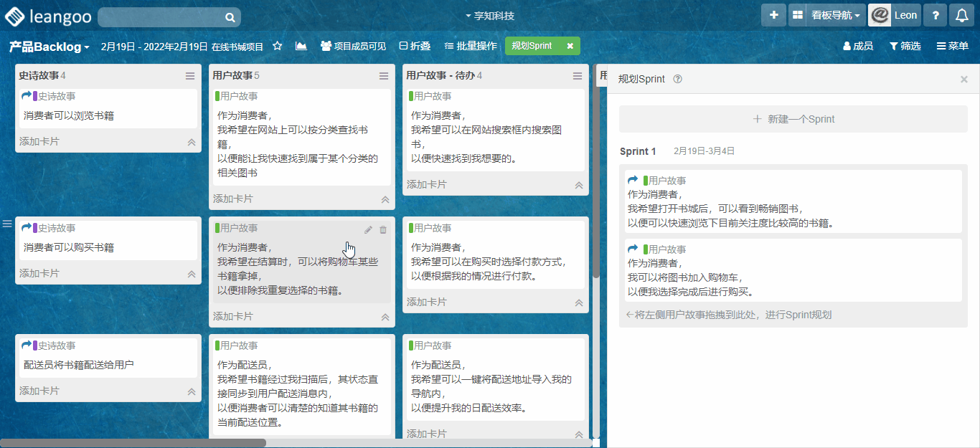Click trash delete icon on hovered card
Image resolution: width=980 pixels, height=448 pixels.
pyautogui.click(x=383, y=229)
